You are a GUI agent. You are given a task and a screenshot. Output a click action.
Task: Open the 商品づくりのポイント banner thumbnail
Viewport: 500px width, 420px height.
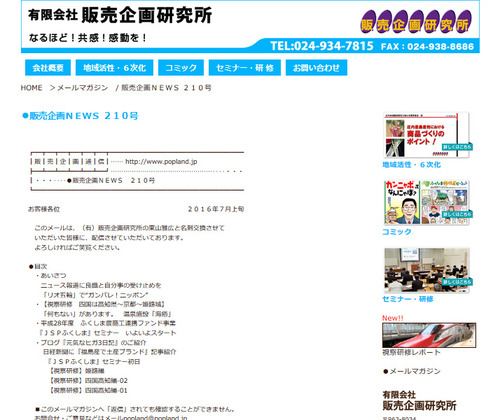click(426, 135)
